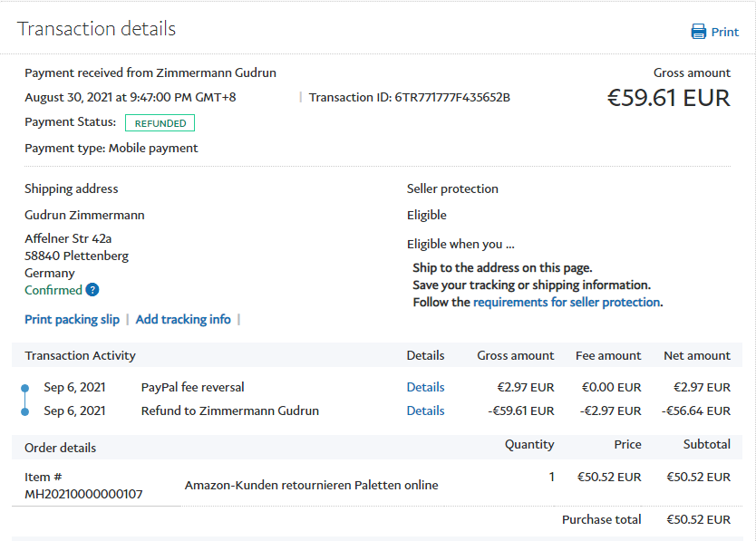Select the Add tracking info link
This screenshot has width=756, height=541.
tap(183, 319)
